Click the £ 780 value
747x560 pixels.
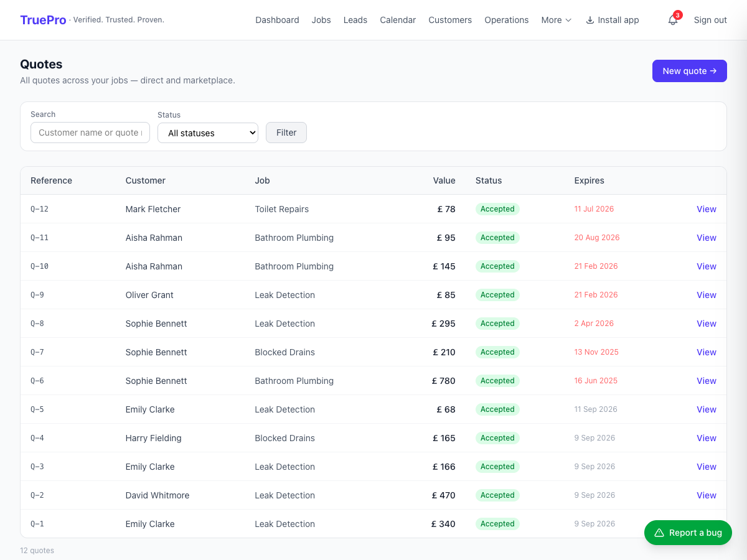pos(444,381)
